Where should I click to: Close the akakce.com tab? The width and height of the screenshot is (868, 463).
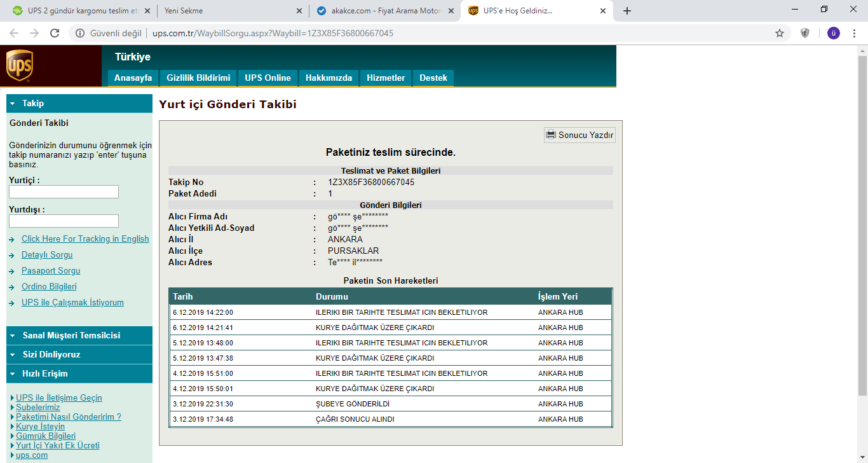click(x=452, y=11)
